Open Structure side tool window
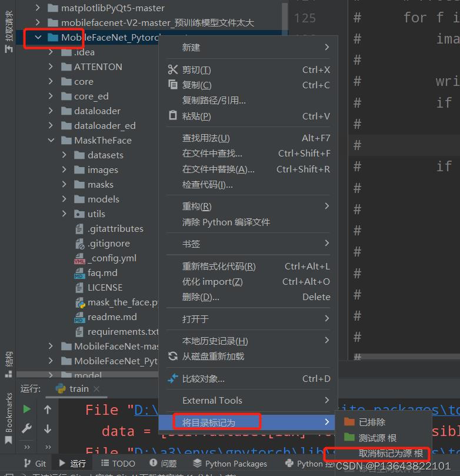 (8, 364)
